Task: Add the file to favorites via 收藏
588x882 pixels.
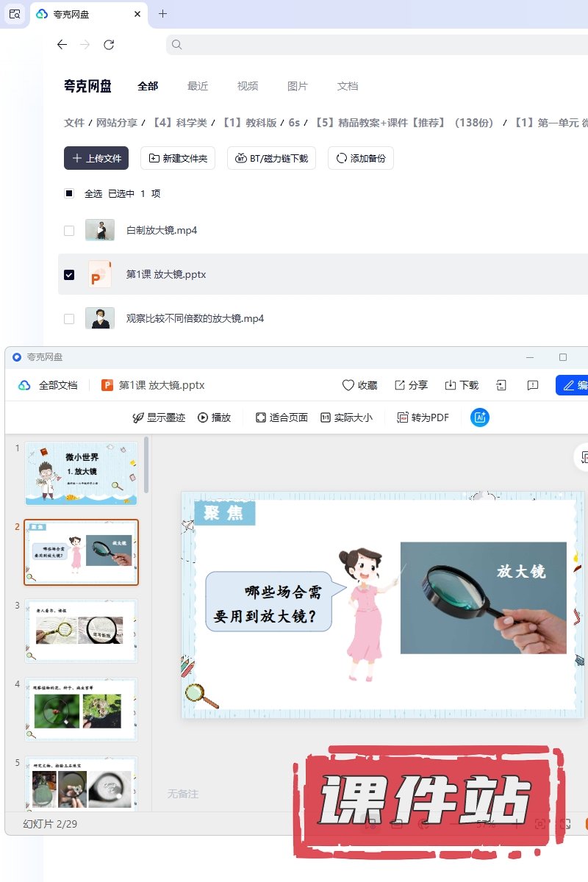Action: (x=359, y=385)
